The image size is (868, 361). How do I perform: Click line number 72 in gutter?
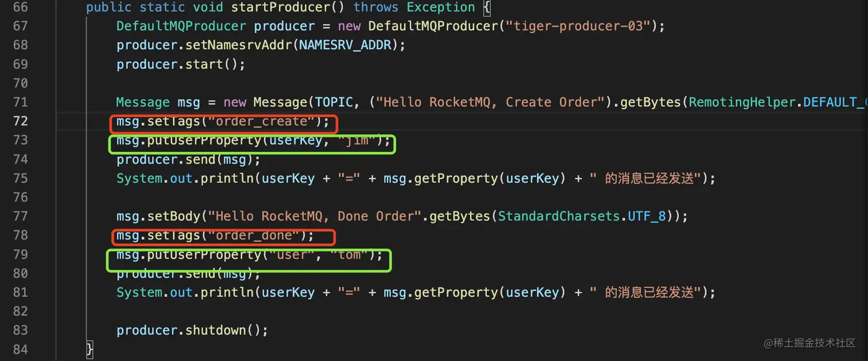(20, 121)
